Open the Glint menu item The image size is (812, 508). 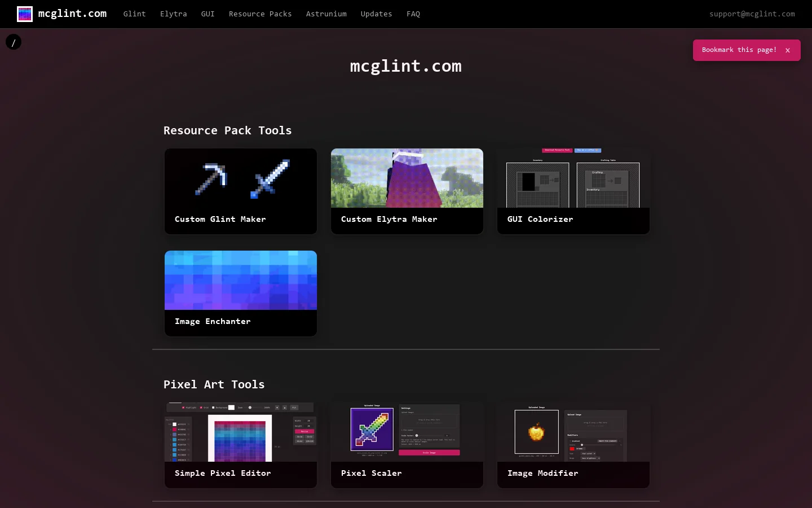click(x=135, y=14)
